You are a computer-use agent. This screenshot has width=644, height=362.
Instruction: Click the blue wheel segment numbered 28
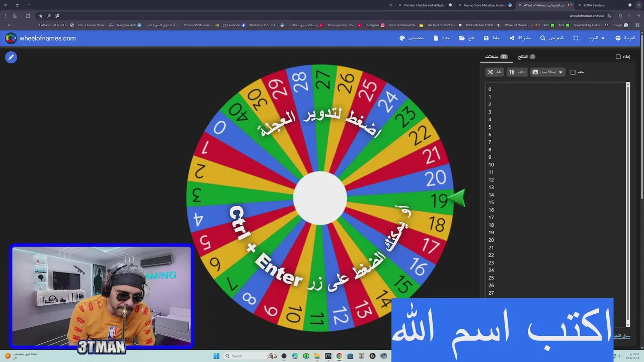tap(299, 81)
